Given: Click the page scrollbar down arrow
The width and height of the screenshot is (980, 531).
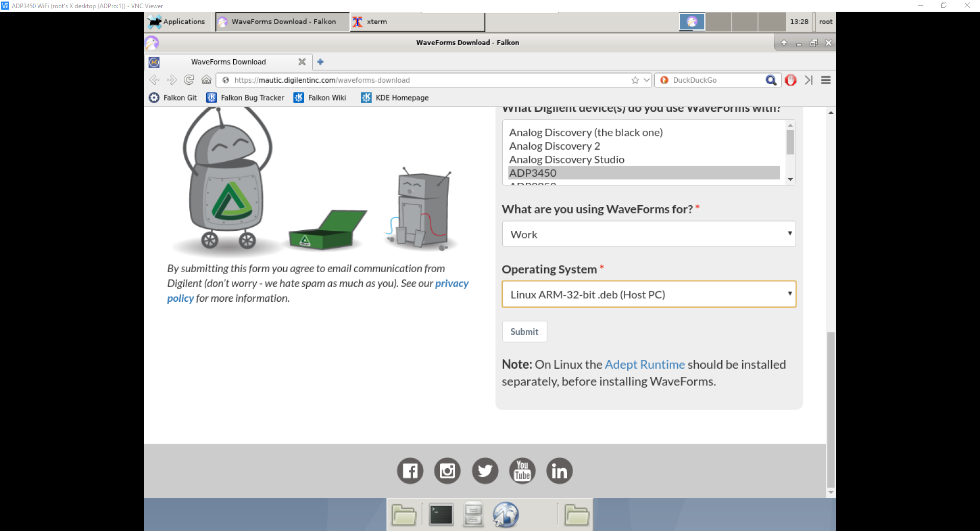Looking at the screenshot, I should pos(831,493).
